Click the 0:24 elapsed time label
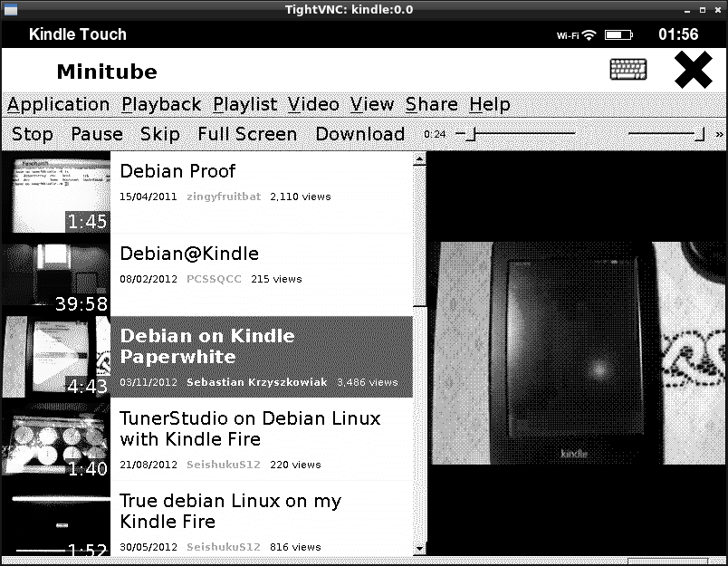The image size is (728, 566). tap(435, 134)
